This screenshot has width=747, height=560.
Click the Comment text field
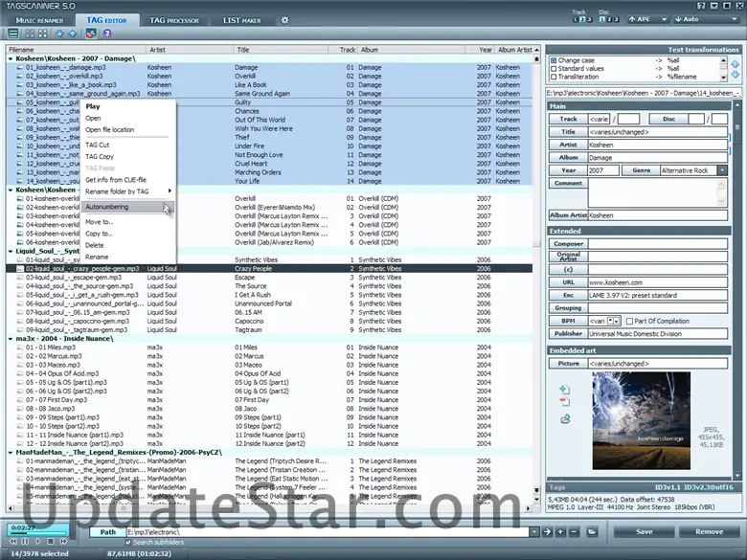pyautogui.click(x=657, y=192)
